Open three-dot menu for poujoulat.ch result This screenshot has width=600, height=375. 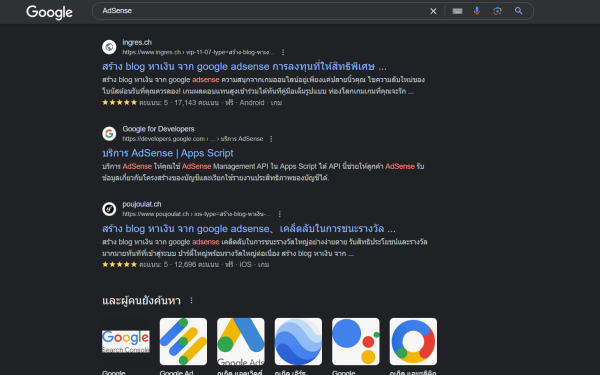pyautogui.click(x=280, y=214)
